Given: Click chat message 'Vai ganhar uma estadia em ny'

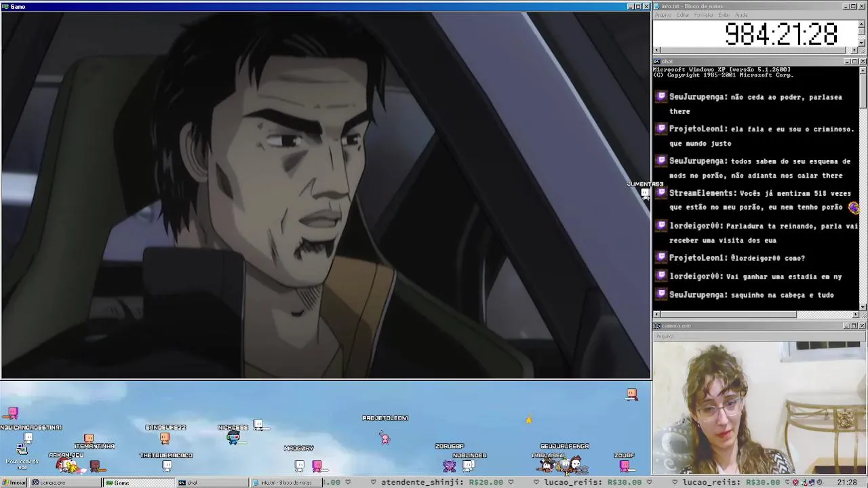Looking at the screenshot, I should 784,277.
